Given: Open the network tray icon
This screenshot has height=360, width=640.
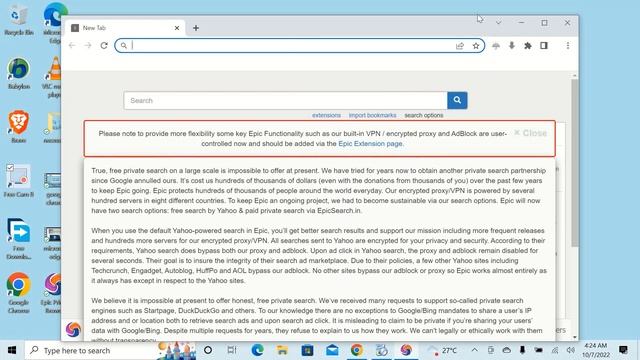Looking at the screenshot, I should click(x=555, y=350).
